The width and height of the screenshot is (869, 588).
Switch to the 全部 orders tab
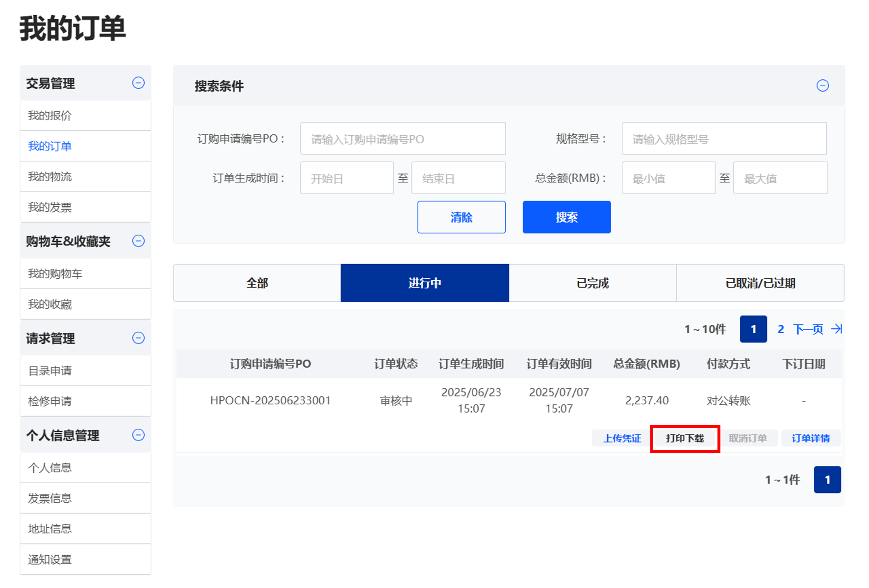click(x=257, y=283)
